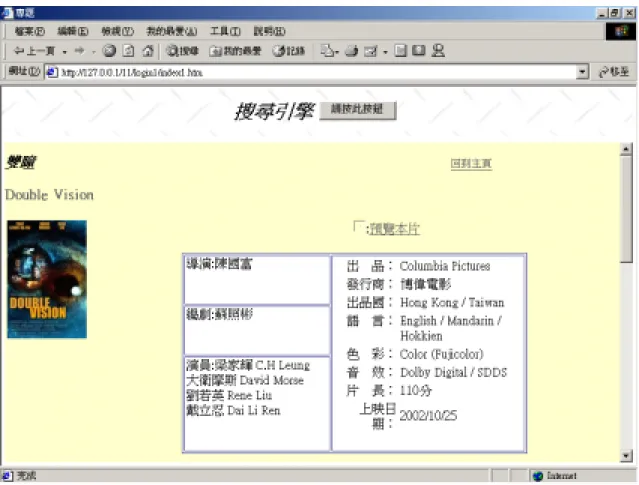
Task: Open the 編輯(E) Edit menu
Action: [73, 31]
